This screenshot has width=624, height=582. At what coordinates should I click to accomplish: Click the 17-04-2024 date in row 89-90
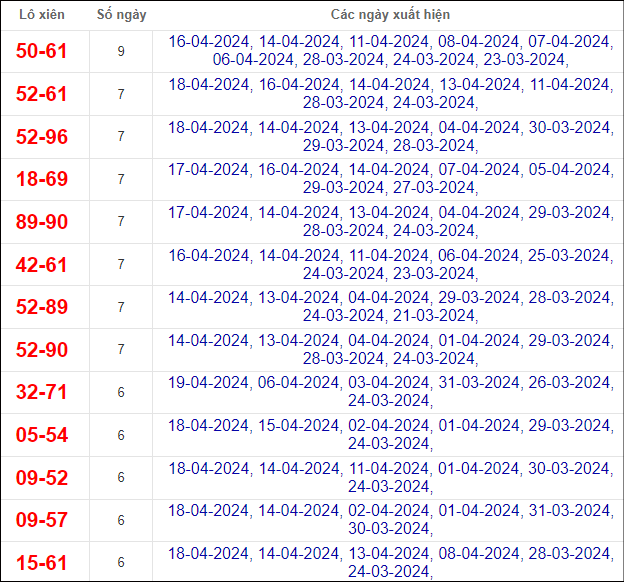click(x=208, y=212)
